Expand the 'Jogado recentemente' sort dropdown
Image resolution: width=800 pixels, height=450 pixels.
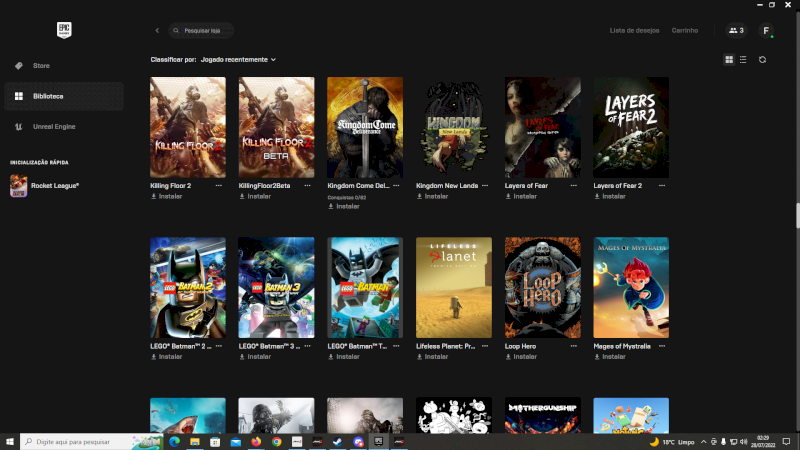pos(238,60)
